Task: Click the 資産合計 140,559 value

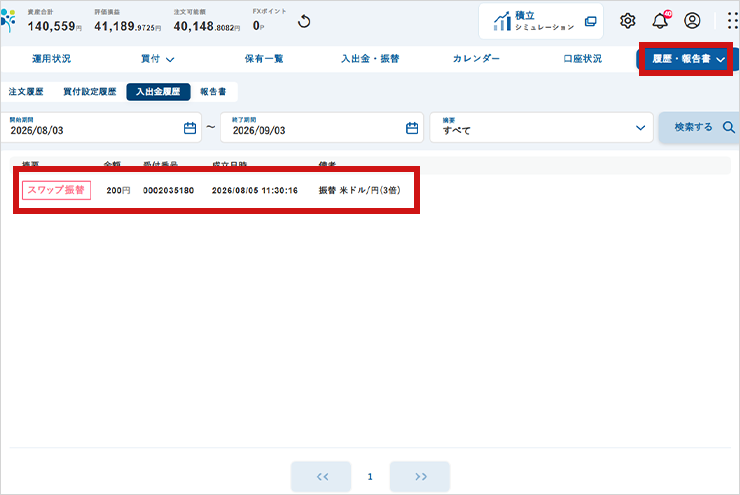Action: click(x=54, y=26)
